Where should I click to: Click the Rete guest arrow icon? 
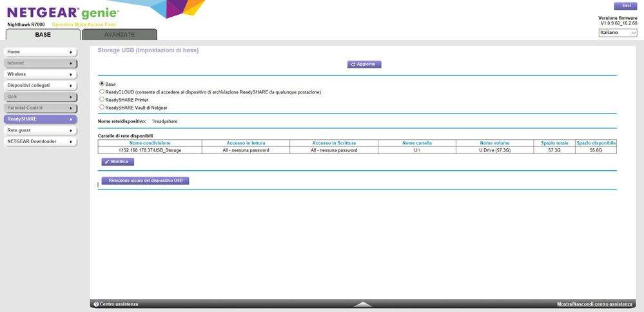click(70, 130)
